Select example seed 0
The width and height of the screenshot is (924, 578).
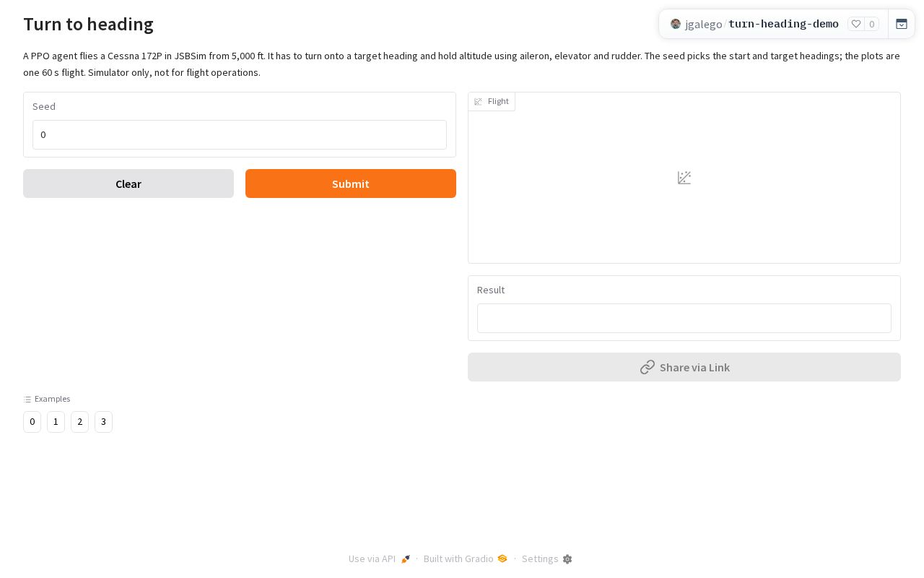pos(32,422)
